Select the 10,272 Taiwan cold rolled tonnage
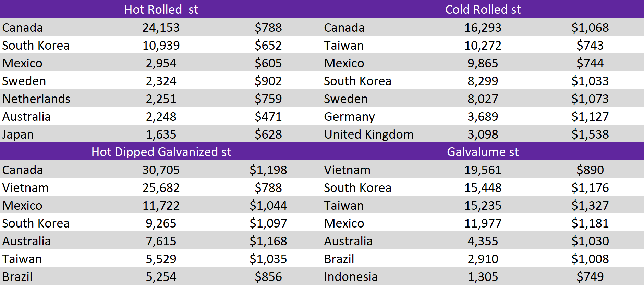The image size is (644, 285). click(x=483, y=46)
